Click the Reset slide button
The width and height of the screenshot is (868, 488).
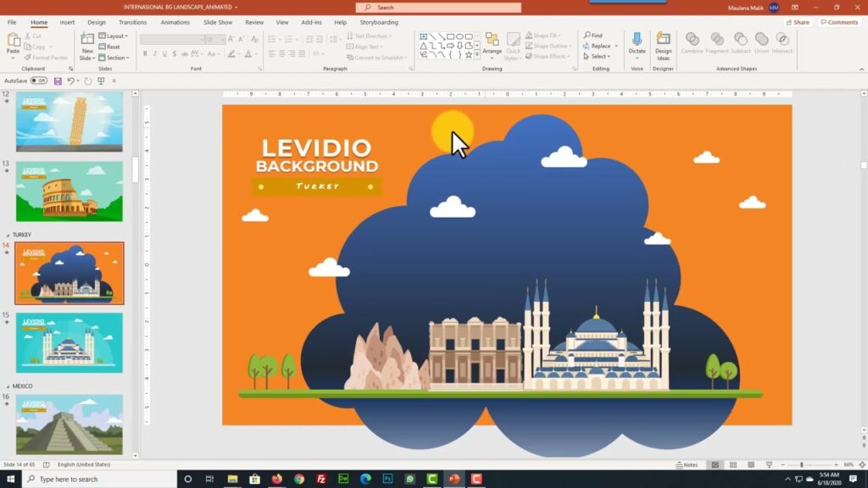click(x=109, y=47)
